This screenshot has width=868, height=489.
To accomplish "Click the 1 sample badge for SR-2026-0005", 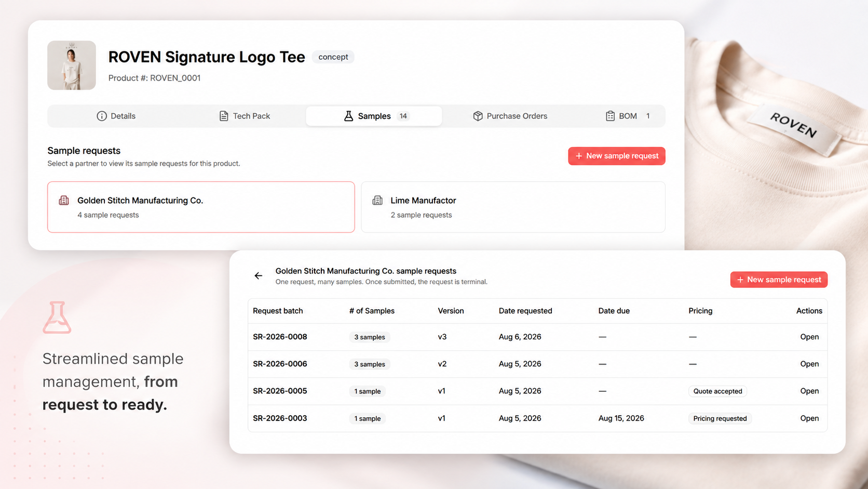I will 368,391.
